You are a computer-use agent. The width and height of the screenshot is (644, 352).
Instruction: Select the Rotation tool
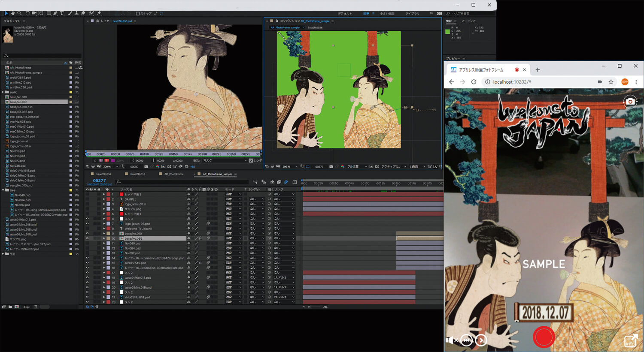point(28,13)
